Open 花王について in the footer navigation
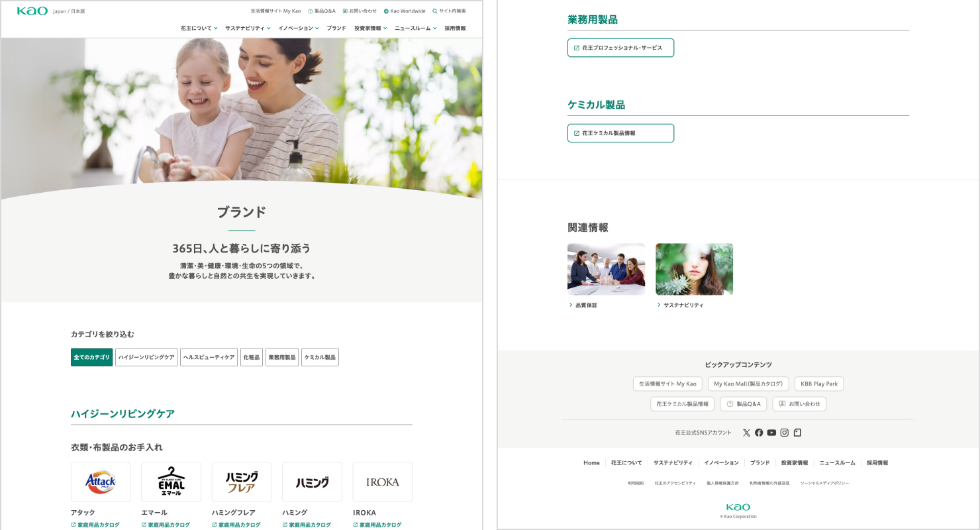Image resolution: width=980 pixels, height=530 pixels. point(626,463)
